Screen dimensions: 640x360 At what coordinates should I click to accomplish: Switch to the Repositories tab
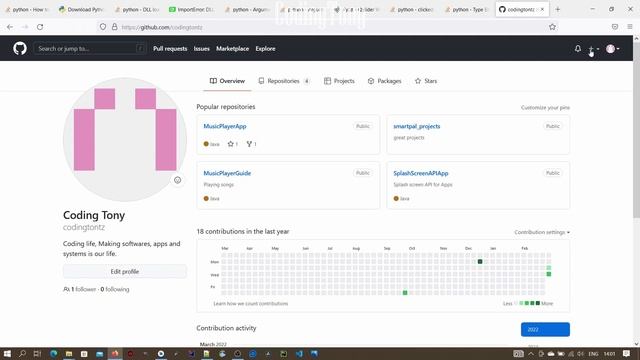pos(284,81)
